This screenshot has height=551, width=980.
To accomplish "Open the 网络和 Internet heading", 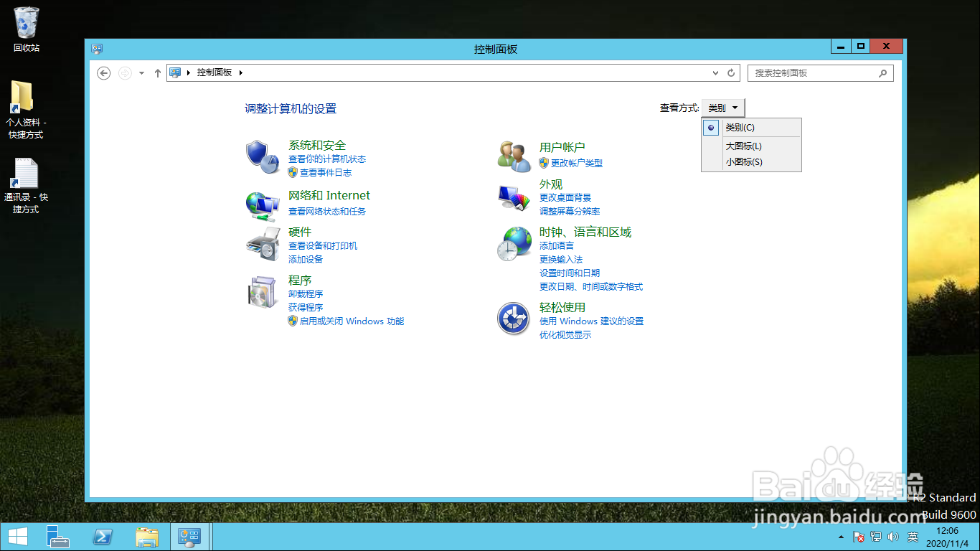I will 329,195.
